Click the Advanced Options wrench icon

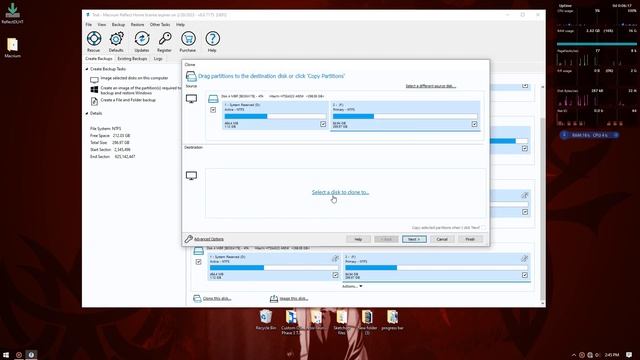point(188,239)
